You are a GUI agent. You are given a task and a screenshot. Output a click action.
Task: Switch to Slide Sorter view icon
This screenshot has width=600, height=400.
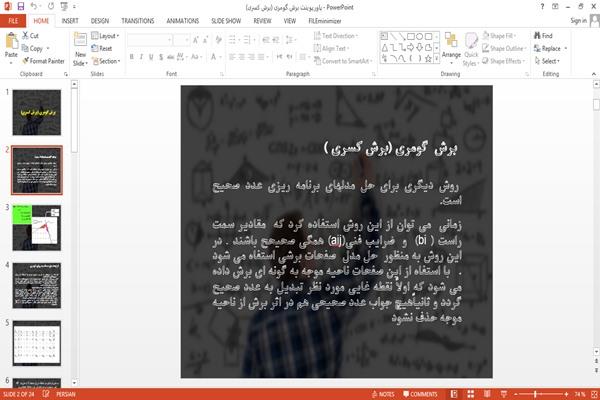pyautogui.click(x=471, y=394)
